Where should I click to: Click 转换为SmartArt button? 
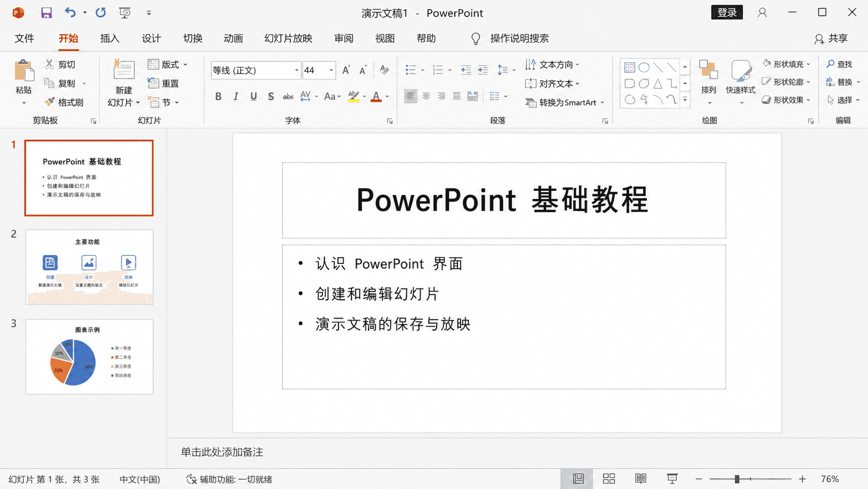tap(565, 102)
